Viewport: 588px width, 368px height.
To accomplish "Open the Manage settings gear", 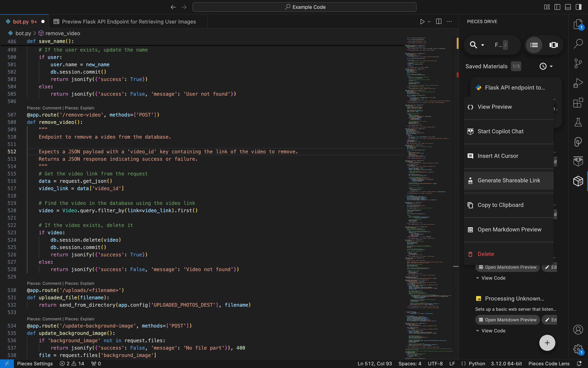I will (578, 349).
